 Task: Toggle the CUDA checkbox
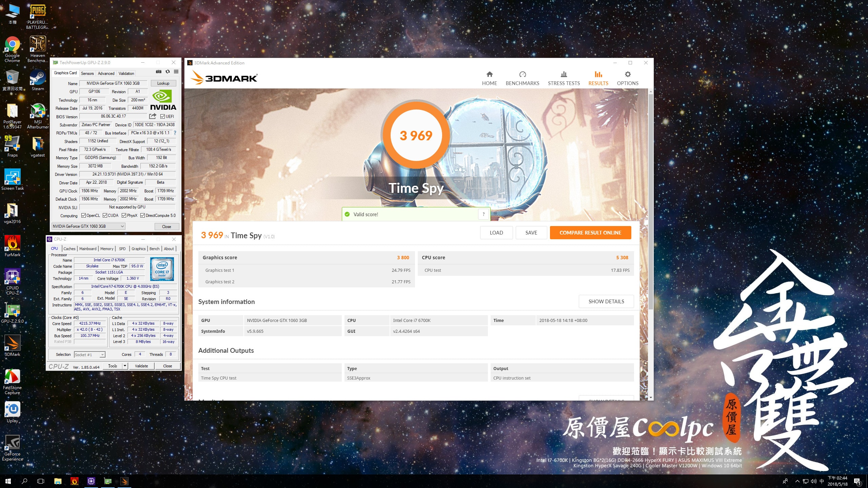[105, 216]
